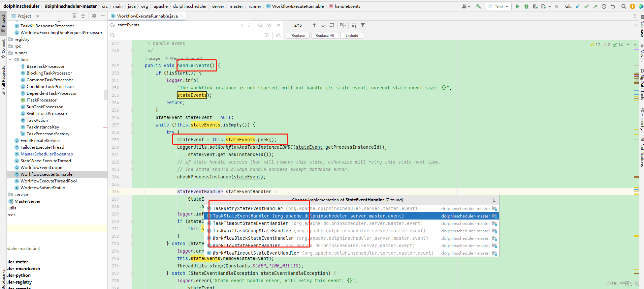The width and height of the screenshot is (644, 289).
Task: Toggle preserve case in replace field
Action: click(x=278, y=35)
